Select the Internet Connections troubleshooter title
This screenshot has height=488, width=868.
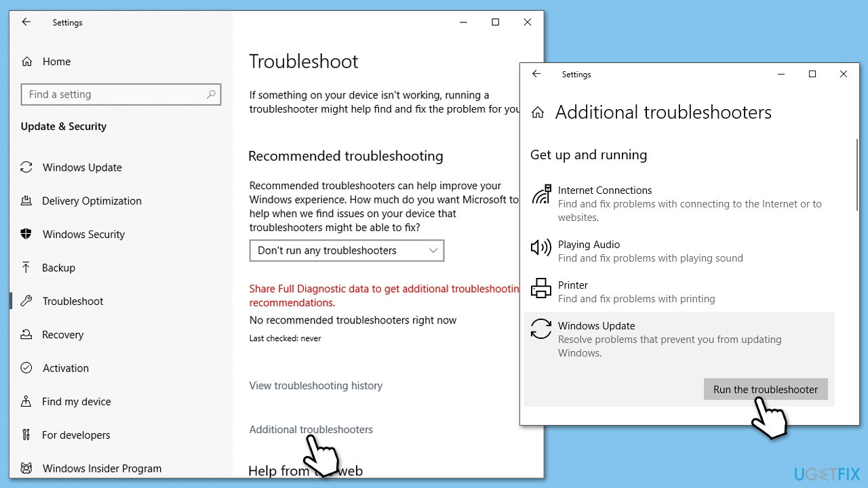[605, 190]
